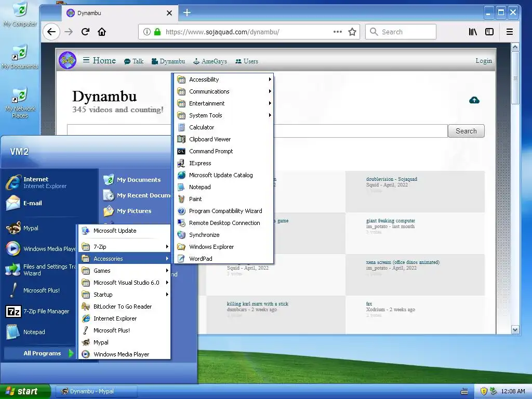532x399 pixels.
Task: Click the Dynambu page Search button
Action: pyautogui.click(x=466, y=131)
